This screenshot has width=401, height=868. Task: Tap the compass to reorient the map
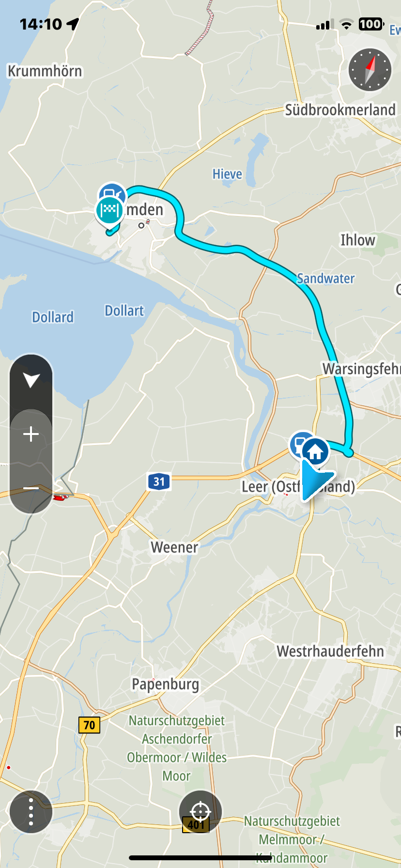point(370,70)
